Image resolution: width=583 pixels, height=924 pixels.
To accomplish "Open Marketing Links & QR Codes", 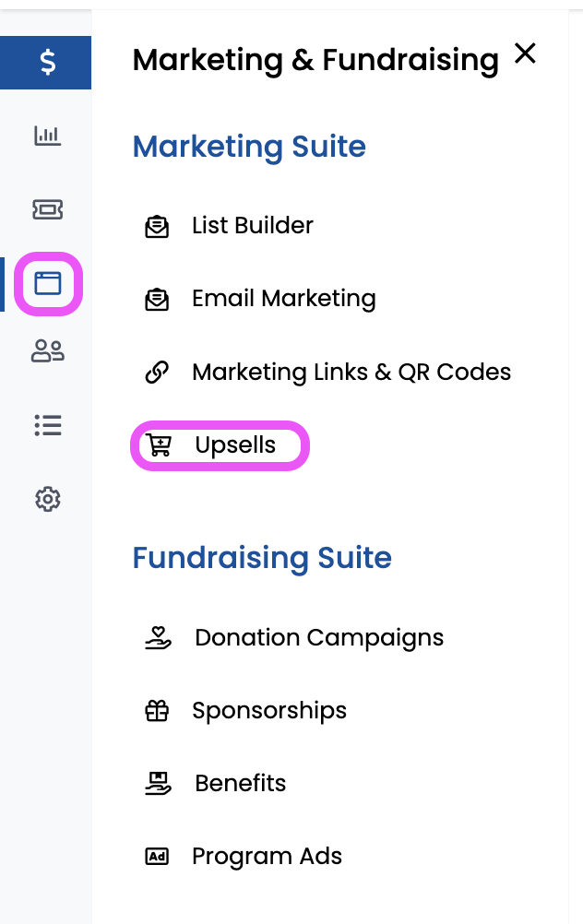I will point(351,373).
